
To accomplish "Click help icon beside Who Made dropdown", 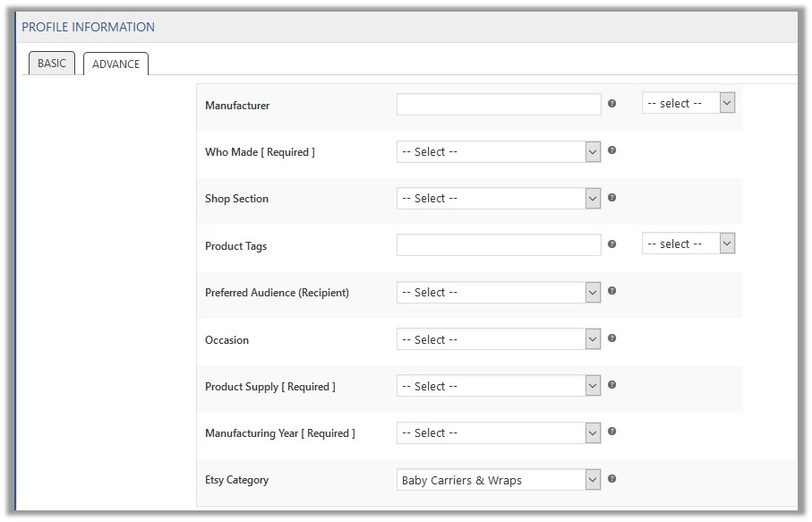I will coord(611,150).
